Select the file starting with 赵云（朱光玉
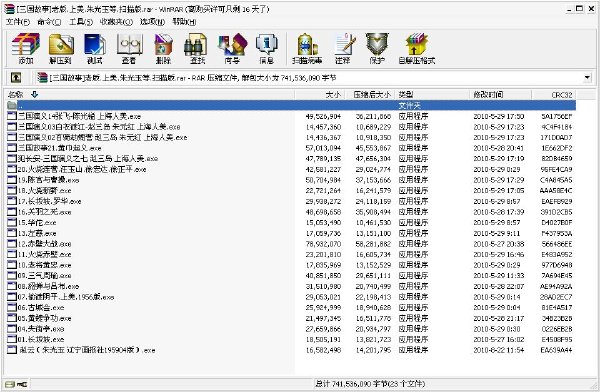600x392 pixels. pos(87,350)
